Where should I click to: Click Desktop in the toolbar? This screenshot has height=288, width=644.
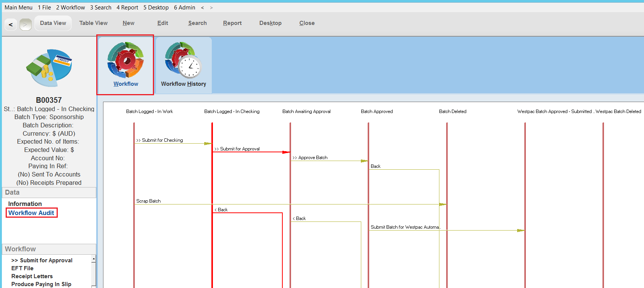coord(270,23)
